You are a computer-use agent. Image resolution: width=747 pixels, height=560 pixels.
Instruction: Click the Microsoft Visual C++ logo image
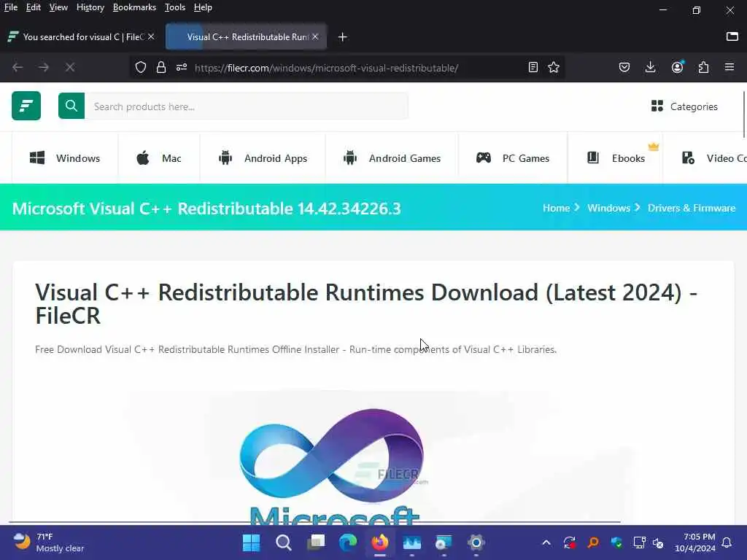[x=333, y=464]
